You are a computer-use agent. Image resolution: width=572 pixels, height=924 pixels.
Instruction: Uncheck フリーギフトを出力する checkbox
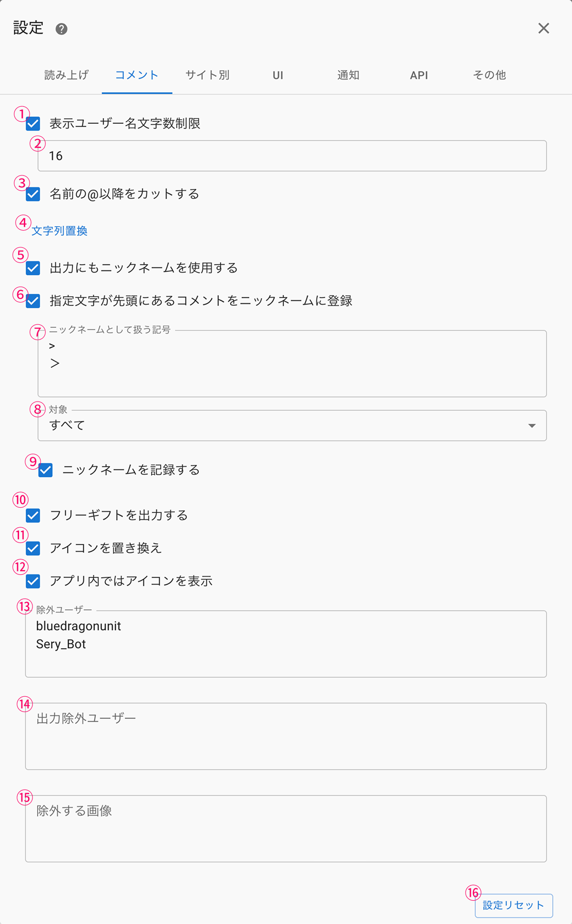pyautogui.click(x=33, y=515)
